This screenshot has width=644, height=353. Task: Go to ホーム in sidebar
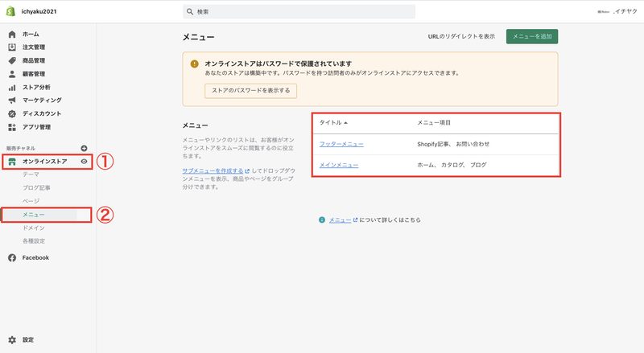(31, 34)
